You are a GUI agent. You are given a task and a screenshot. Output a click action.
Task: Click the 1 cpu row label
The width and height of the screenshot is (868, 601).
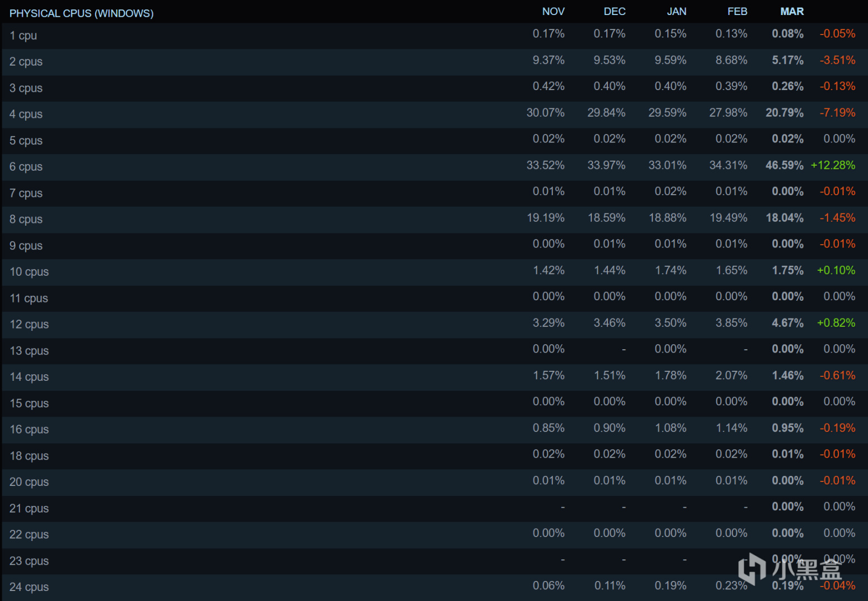[x=23, y=36]
